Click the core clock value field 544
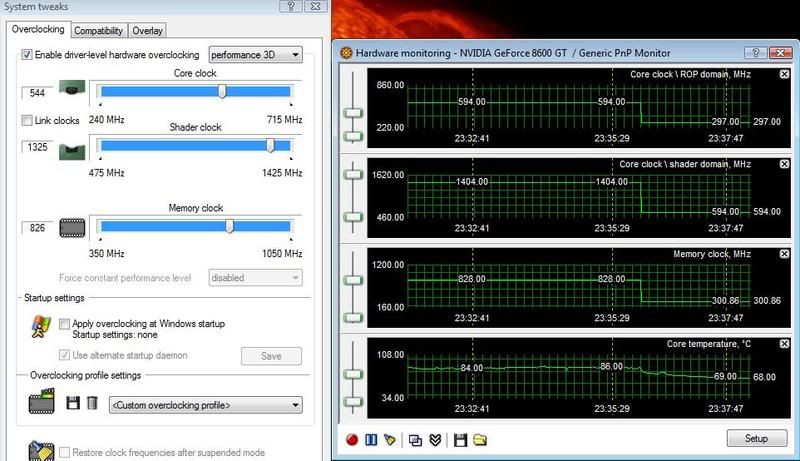Viewport: 800px width, 461px height. tap(37, 93)
